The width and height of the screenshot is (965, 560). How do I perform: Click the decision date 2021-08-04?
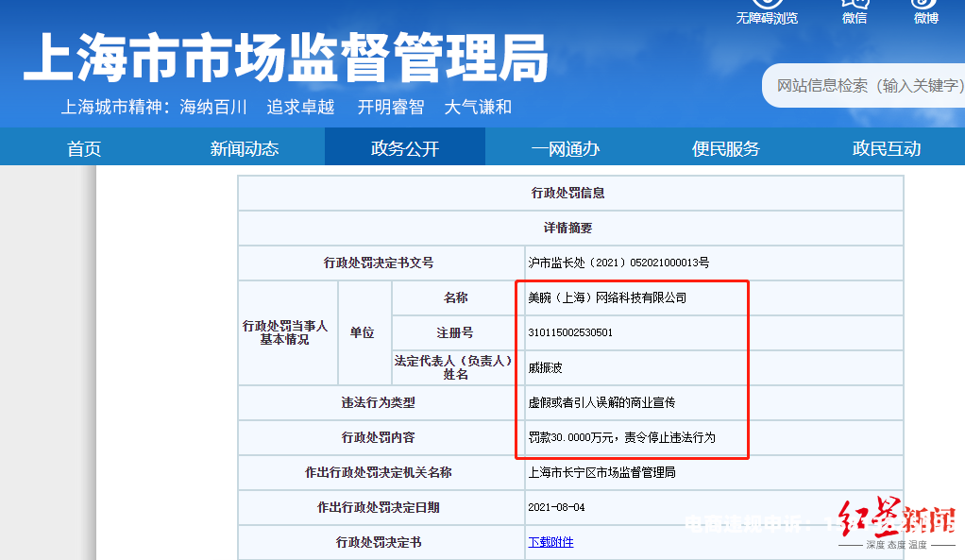pos(556,507)
